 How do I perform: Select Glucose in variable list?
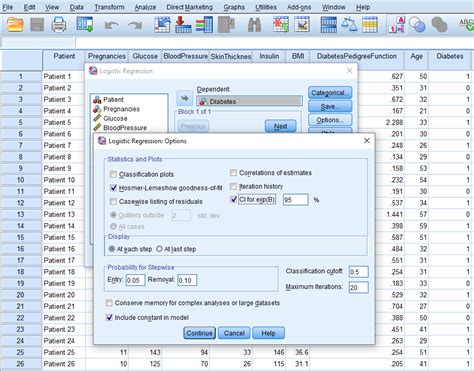point(115,118)
